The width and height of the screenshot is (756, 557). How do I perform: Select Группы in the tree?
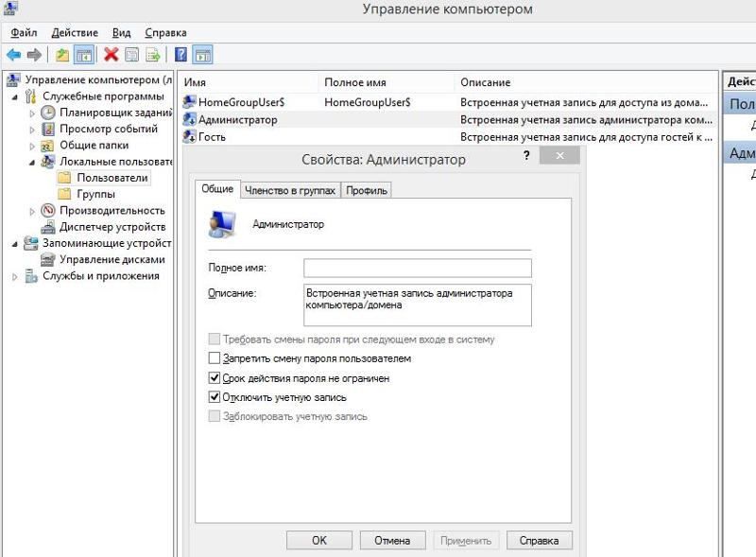[96, 194]
